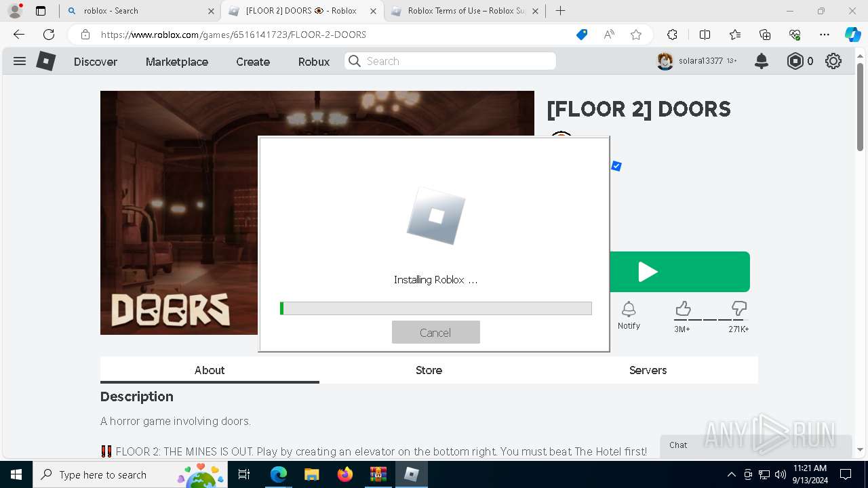Click the browser address bar URL

pyautogui.click(x=233, y=35)
